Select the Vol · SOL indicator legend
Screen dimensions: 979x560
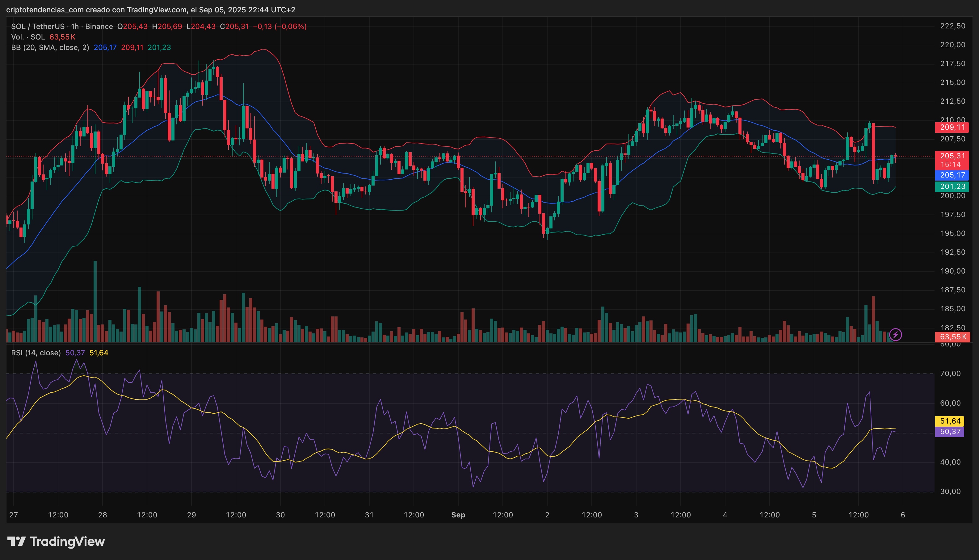28,37
